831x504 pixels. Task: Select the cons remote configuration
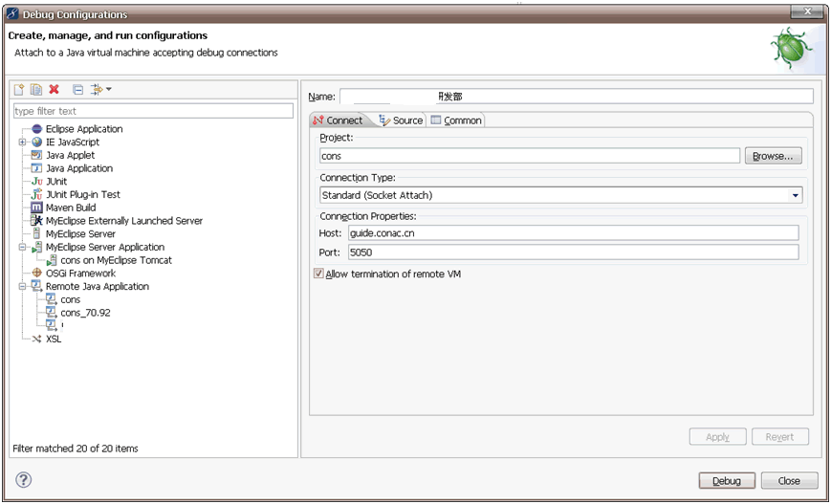pos(71,299)
